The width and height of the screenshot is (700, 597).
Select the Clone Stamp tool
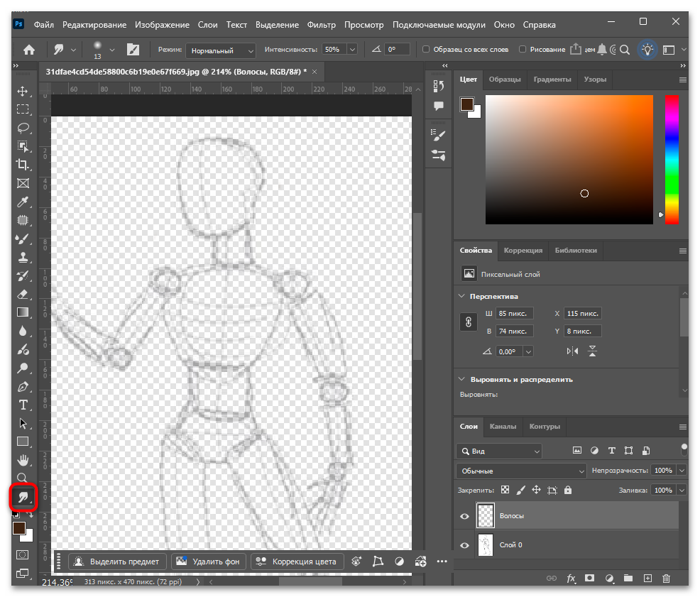[x=23, y=257]
